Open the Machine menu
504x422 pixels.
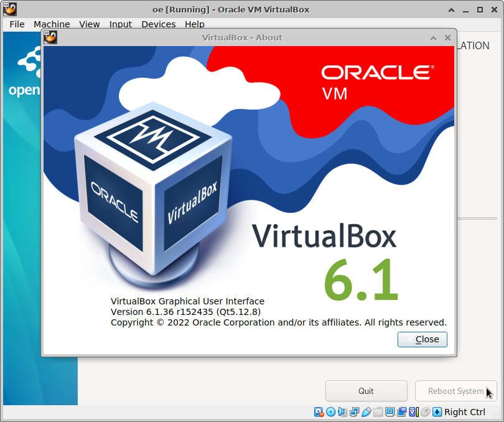tap(52, 24)
